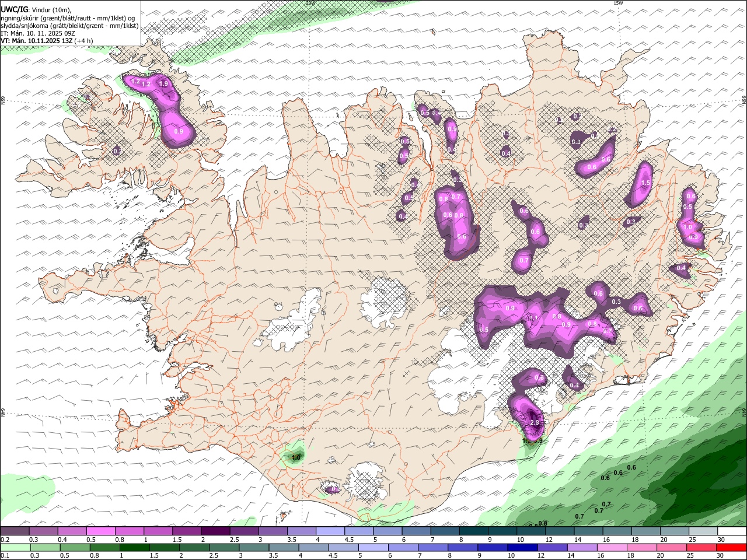Pick the dark teal 8 swatch in upper legend
This screenshot has height=560, width=747.
coord(473,531)
